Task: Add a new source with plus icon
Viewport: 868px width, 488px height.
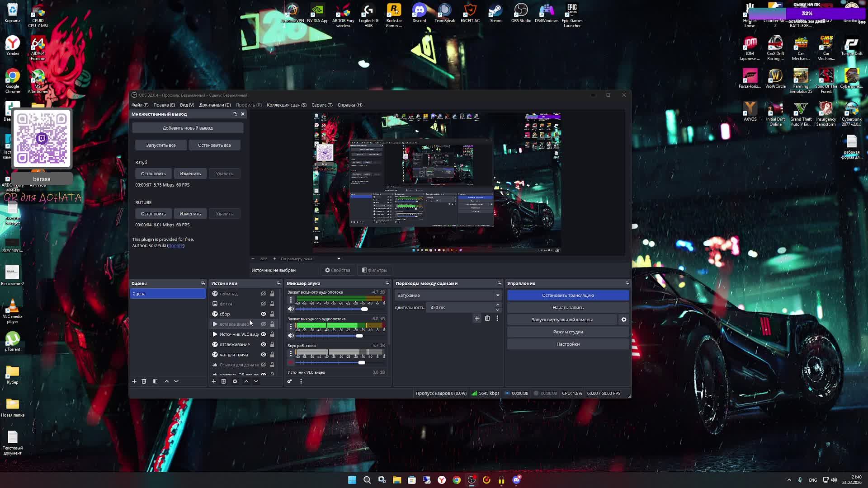Action: 214,381
